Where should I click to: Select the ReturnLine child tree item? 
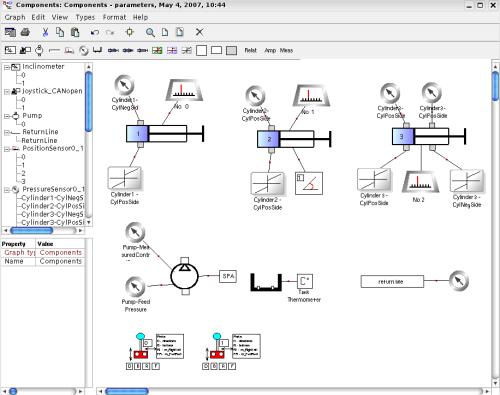click(39, 141)
